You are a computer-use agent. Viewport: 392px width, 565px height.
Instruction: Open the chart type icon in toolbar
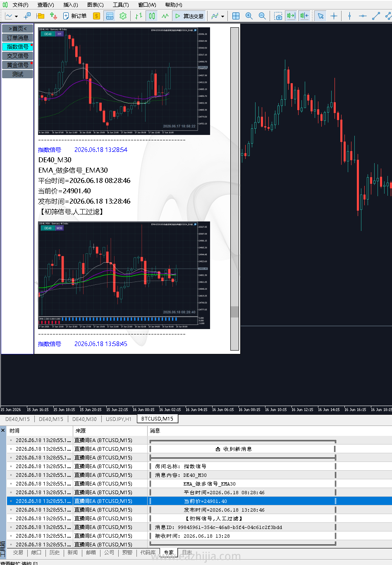(x=9, y=16)
